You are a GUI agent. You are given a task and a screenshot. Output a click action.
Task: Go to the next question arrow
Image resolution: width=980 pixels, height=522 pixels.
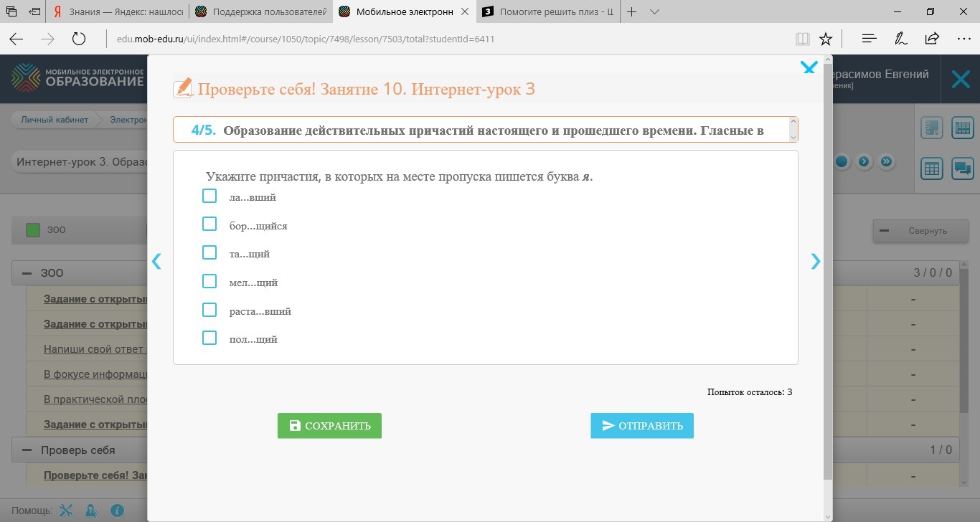[x=815, y=262]
